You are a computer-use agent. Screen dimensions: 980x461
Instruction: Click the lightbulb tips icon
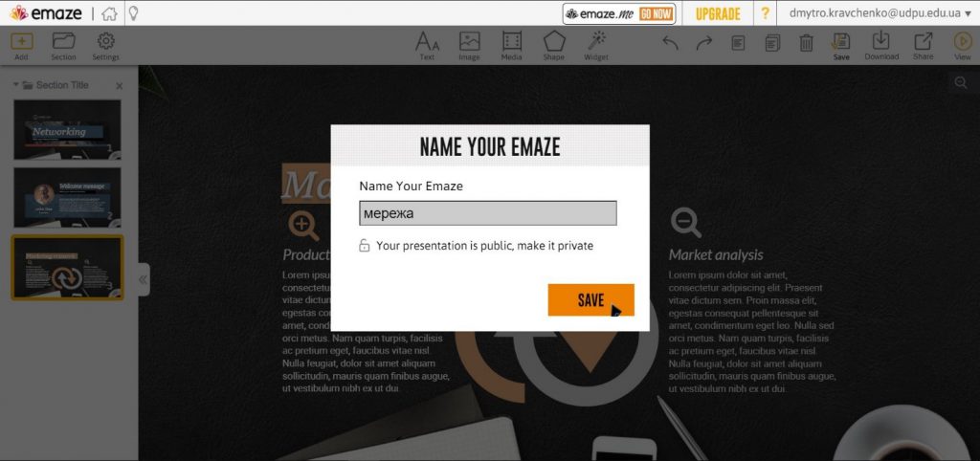coord(133,13)
